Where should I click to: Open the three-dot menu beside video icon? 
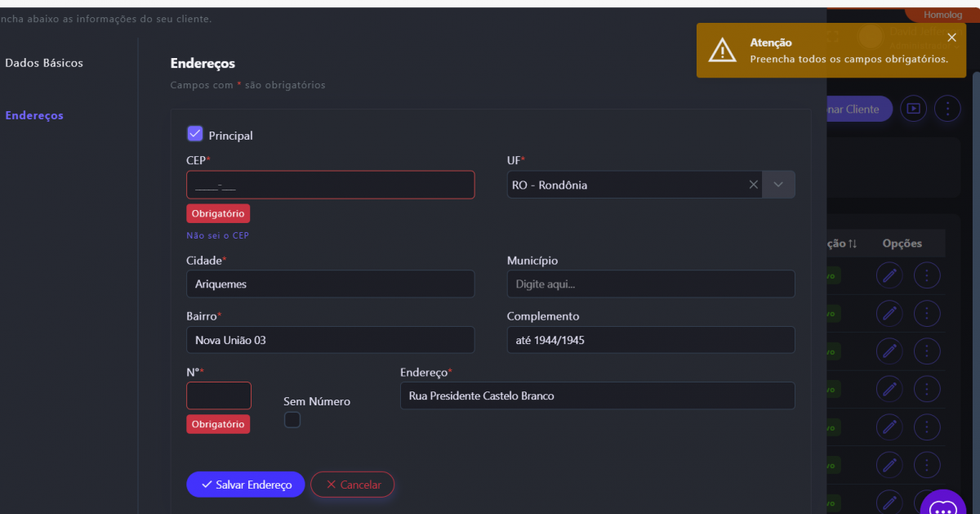click(947, 109)
